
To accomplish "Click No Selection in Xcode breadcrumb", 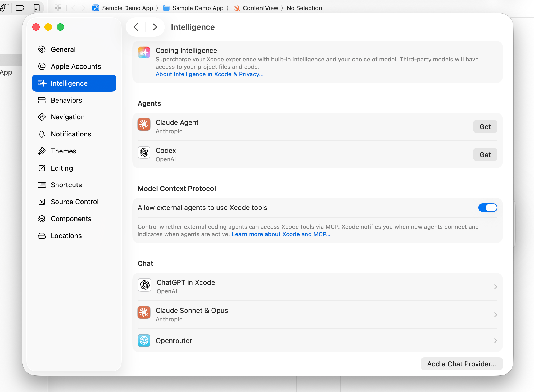I will pyautogui.click(x=304, y=8).
